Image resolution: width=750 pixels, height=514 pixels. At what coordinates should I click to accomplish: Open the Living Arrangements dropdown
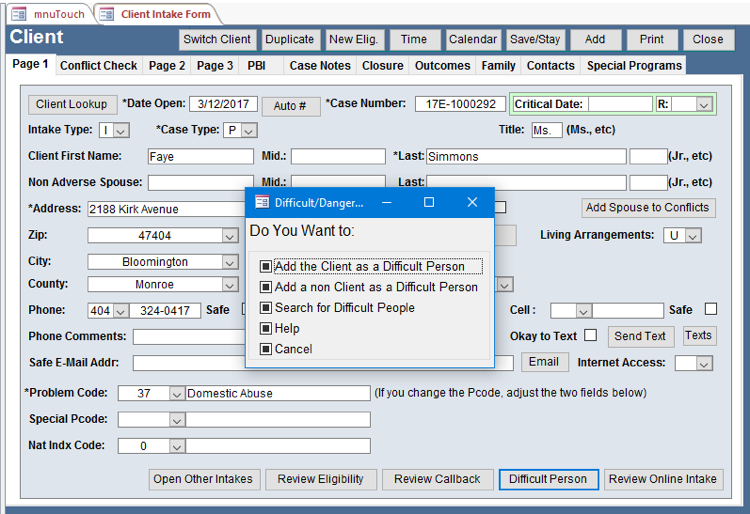(693, 236)
